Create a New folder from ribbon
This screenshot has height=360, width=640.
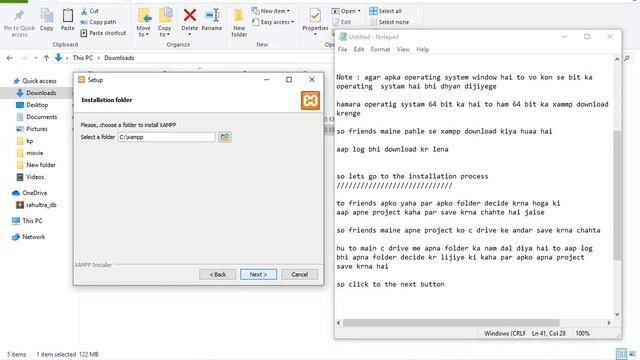point(239,23)
